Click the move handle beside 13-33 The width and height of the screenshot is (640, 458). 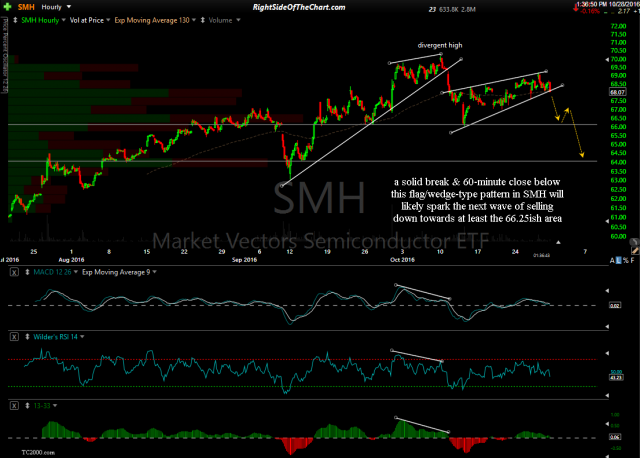27,406
